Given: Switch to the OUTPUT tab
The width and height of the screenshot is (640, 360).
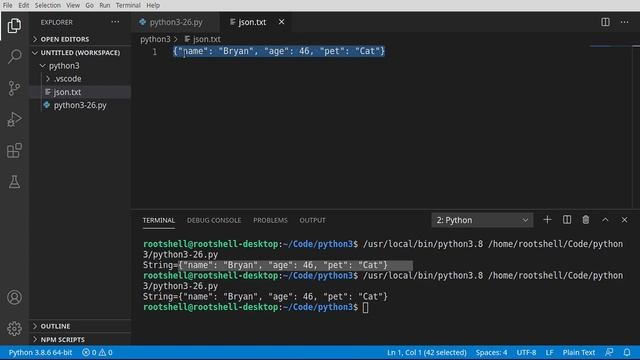Looking at the screenshot, I should (x=312, y=220).
